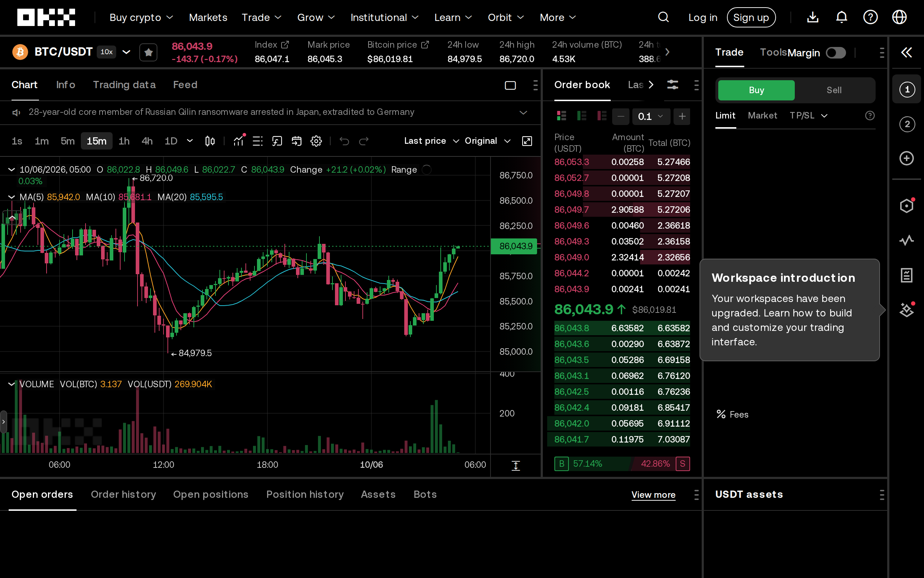Image resolution: width=924 pixels, height=578 pixels.
Task: Open the Markets menu item
Action: coord(208,18)
